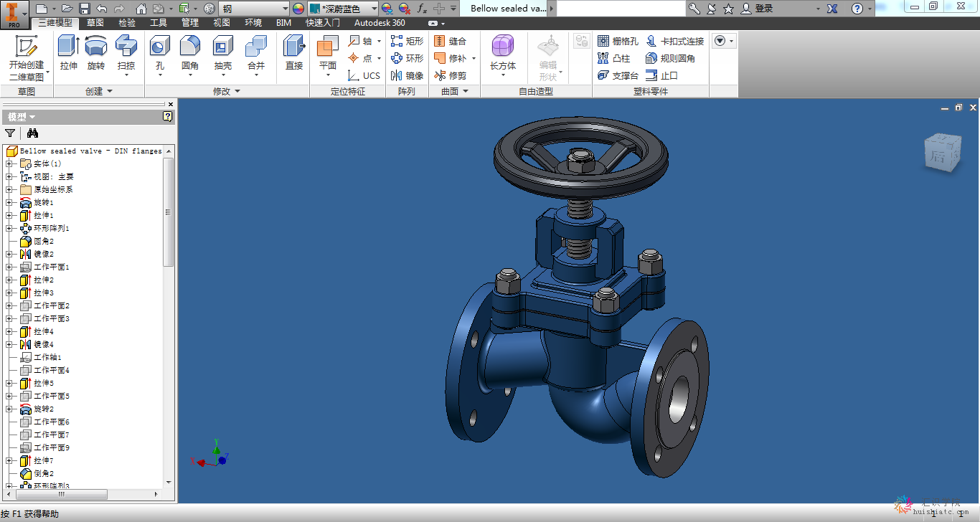Expand the 旋转1 feature node
Image resolution: width=980 pixels, height=522 pixels.
9,202
